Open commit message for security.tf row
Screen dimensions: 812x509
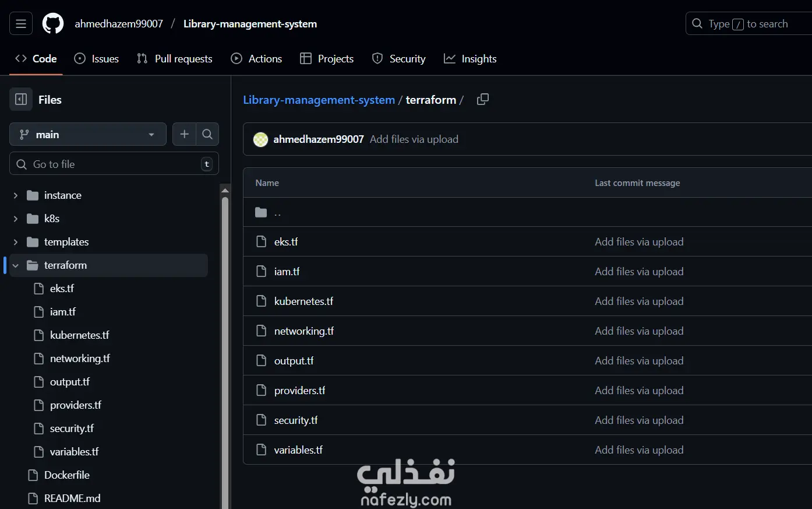tap(639, 420)
